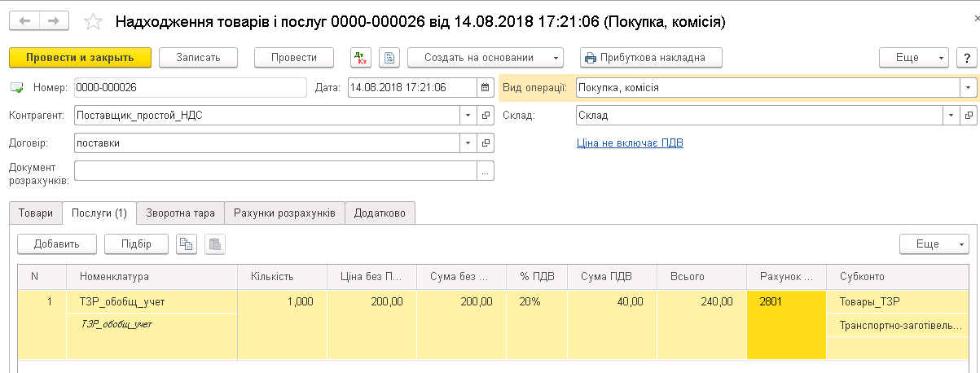Open the Контрагент record with square icon
This screenshot has width=980, height=373.
486,116
